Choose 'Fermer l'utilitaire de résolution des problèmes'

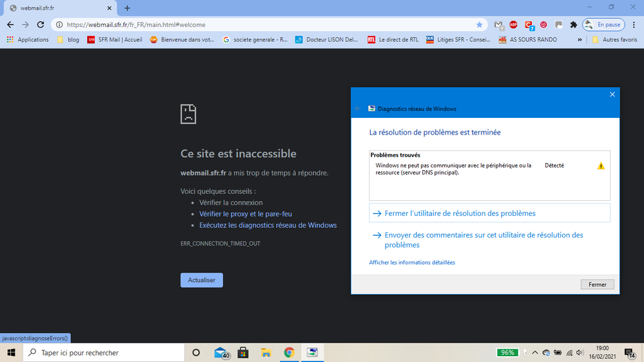click(x=460, y=213)
